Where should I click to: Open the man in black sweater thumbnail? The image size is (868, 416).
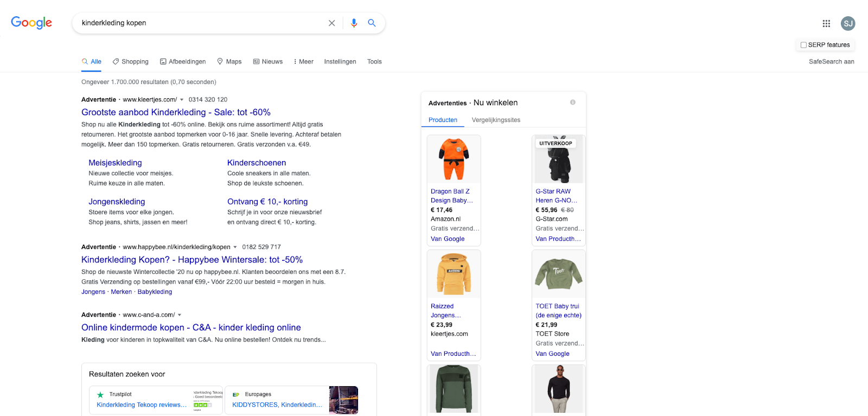click(x=559, y=389)
